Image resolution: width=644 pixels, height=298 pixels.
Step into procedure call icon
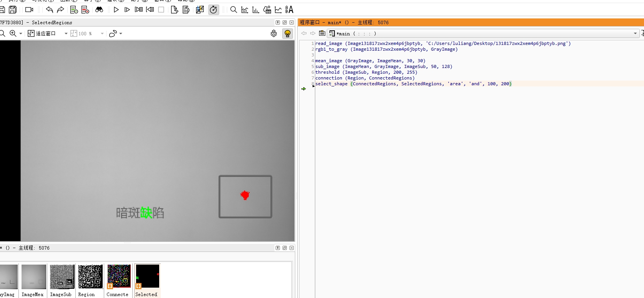click(139, 10)
